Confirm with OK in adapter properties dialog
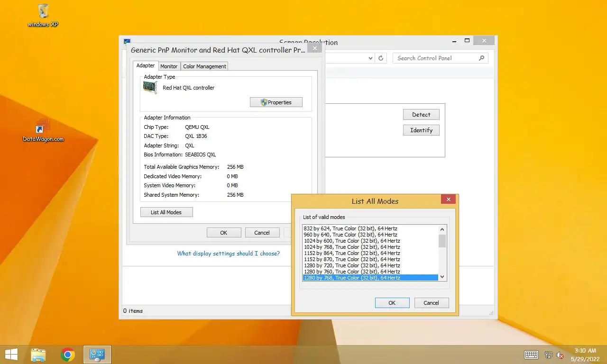Viewport: 607px width, 364px height. pyautogui.click(x=224, y=233)
